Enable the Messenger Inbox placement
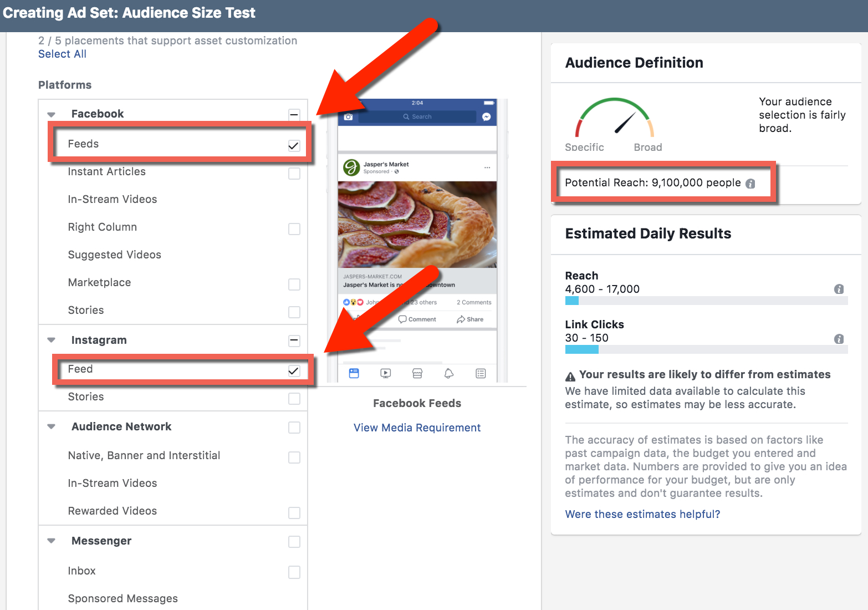 294,572
